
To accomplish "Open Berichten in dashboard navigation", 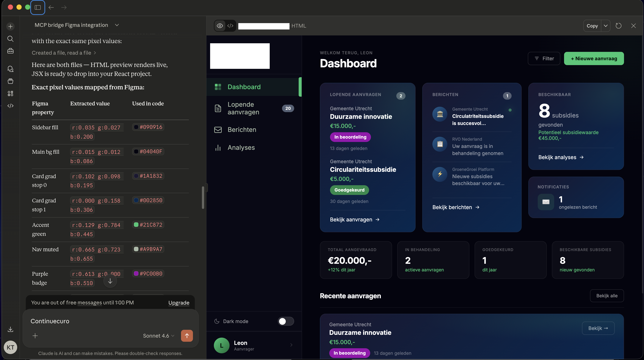I will 242,130.
